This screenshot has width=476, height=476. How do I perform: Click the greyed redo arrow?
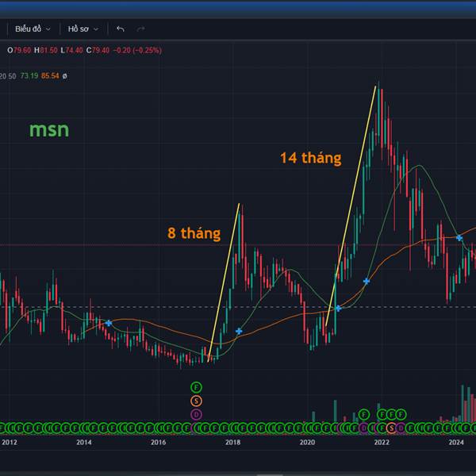140,29
